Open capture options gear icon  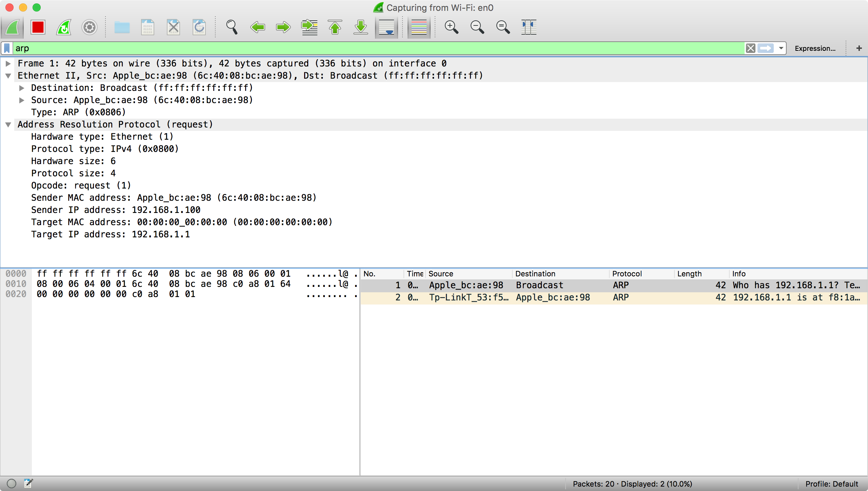(x=90, y=27)
